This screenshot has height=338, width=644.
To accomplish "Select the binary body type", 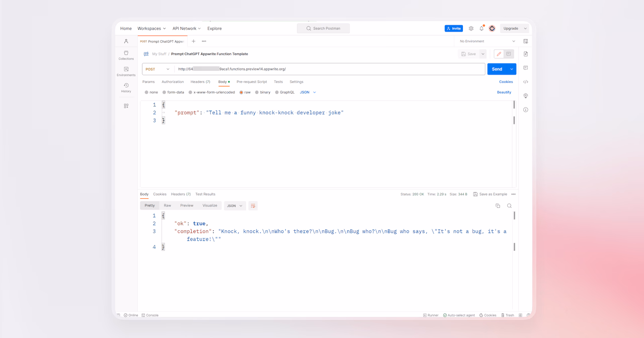I will 263,93.
